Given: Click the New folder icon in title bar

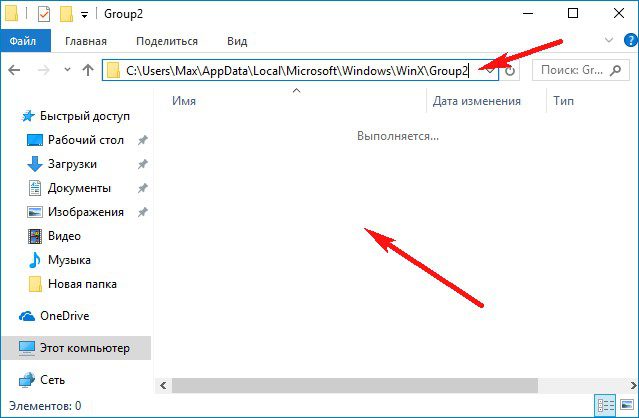Looking at the screenshot, I should [66, 14].
